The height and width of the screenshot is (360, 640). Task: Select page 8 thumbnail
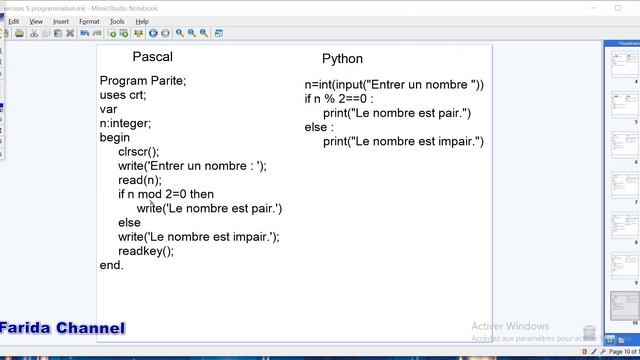point(625,225)
